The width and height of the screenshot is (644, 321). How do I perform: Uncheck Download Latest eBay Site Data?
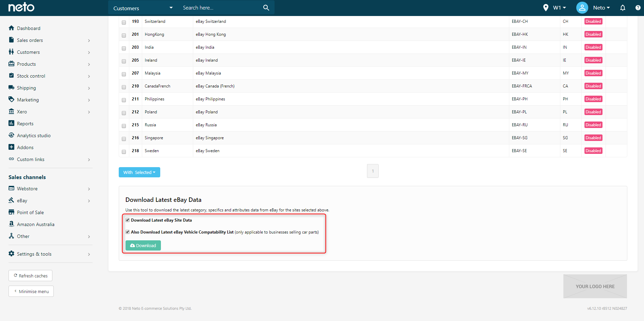coord(128,220)
